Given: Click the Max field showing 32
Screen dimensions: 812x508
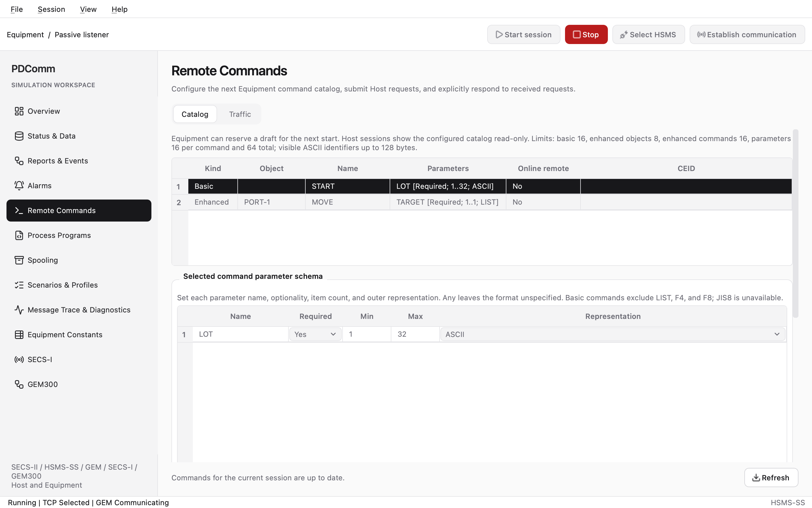Looking at the screenshot, I should click(x=415, y=334).
